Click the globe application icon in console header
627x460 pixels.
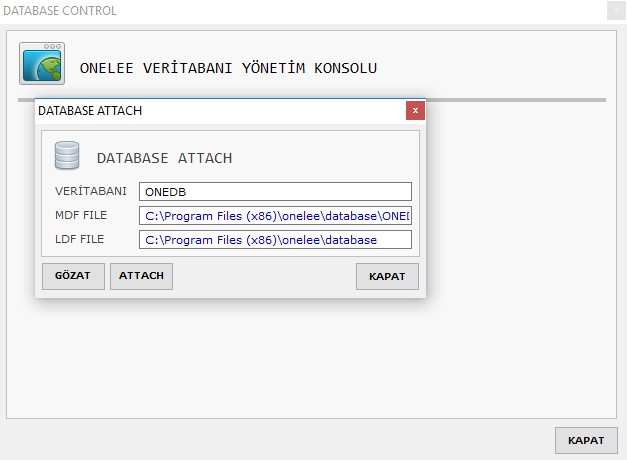42,64
